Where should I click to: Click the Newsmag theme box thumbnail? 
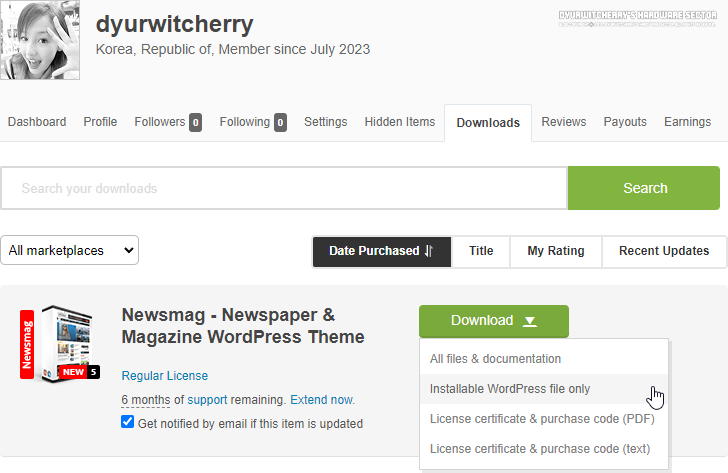click(x=60, y=344)
